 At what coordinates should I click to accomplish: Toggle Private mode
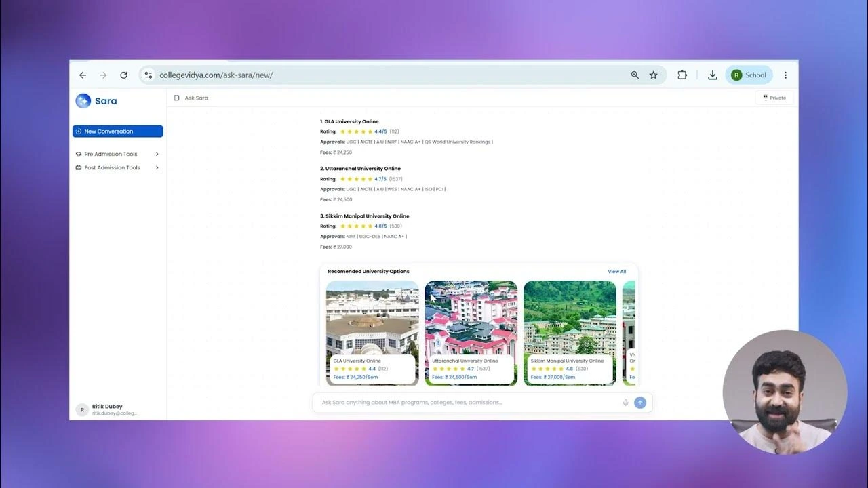pos(774,98)
